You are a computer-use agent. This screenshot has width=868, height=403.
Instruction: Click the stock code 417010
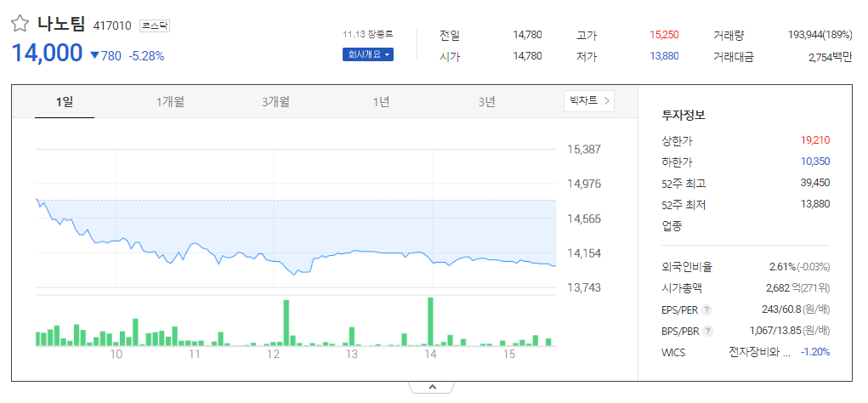tap(112, 26)
